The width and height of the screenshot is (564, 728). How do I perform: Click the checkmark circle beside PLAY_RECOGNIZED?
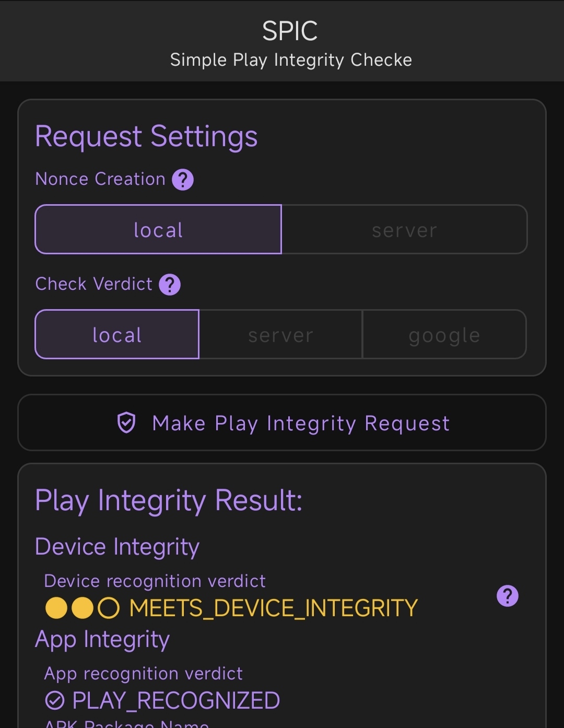coord(55,700)
